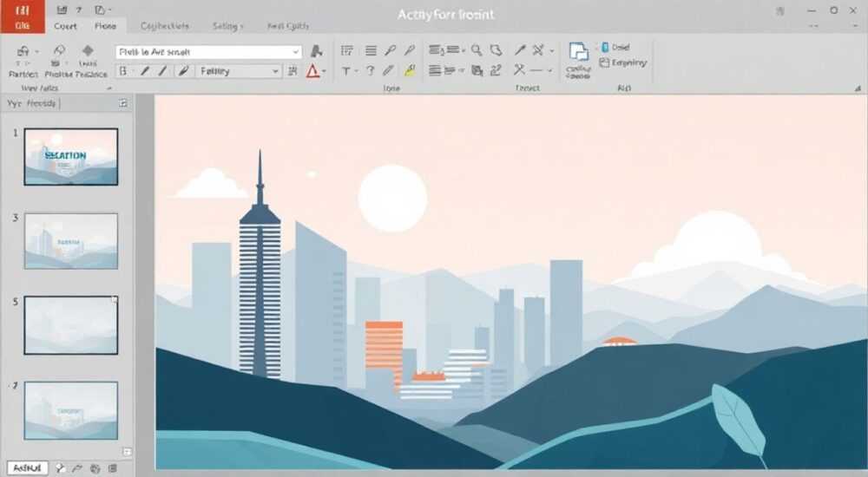868x477 pixels.
Task: Expand the ribbon group dialog launcher arrow
Action: 858,88
